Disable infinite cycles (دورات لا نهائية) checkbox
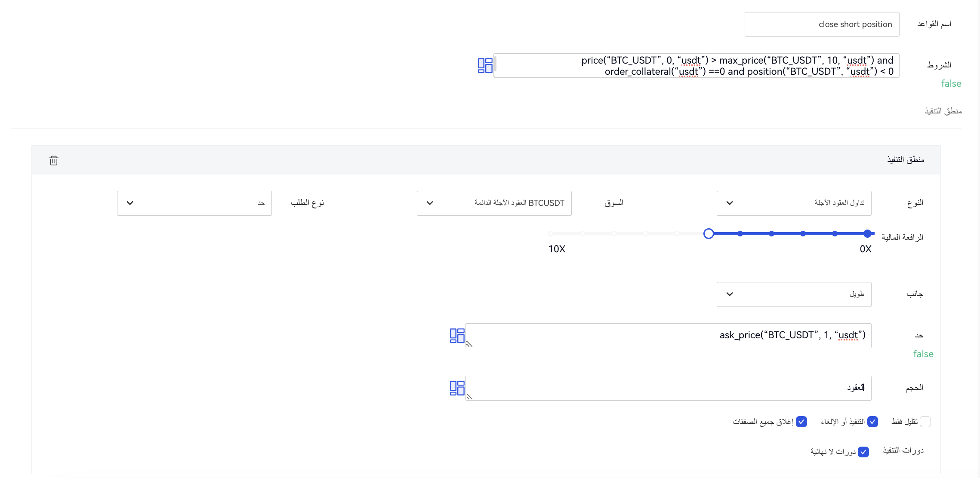Image resolution: width=980 pixels, height=478 pixels. (863, 452)
